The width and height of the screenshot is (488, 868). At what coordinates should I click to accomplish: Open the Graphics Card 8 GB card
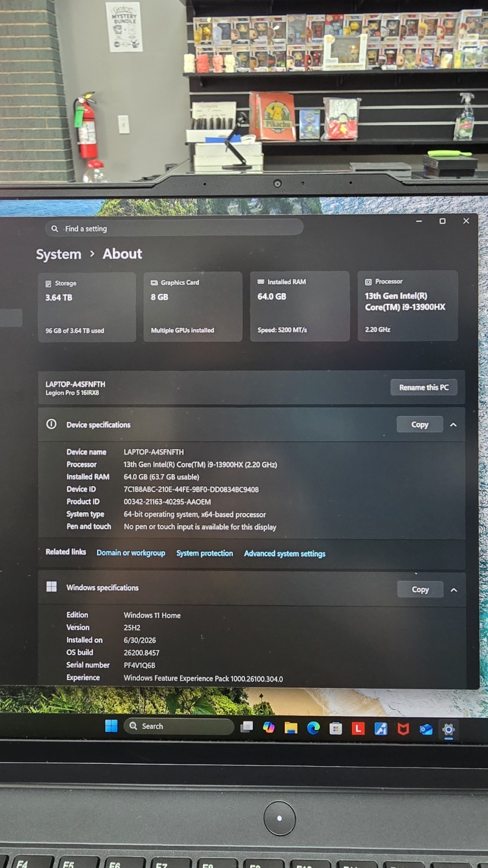click(192, 307)
